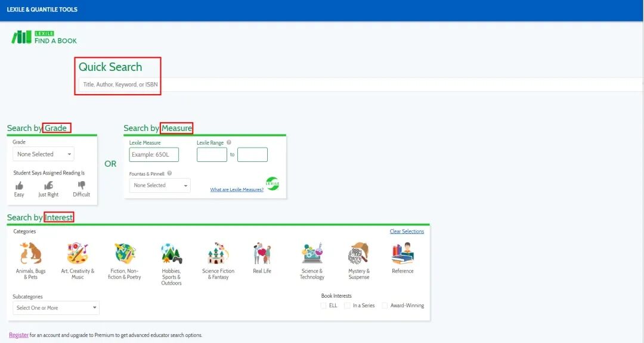
Task: Select the Just Right thumbs icon
Action: coord(48,185)
